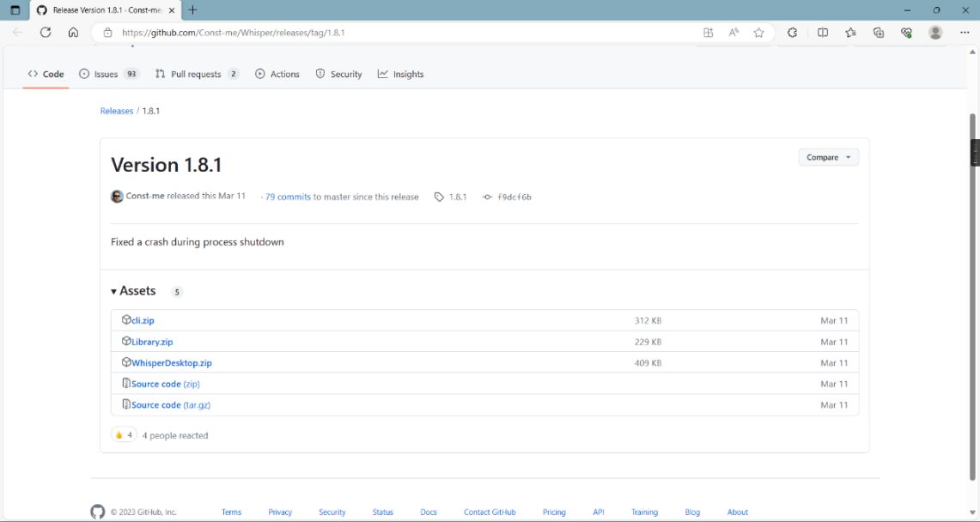980x522 pixels.
Task: Click the package icon for cli.zip
Action: click(x=126, y=319)
